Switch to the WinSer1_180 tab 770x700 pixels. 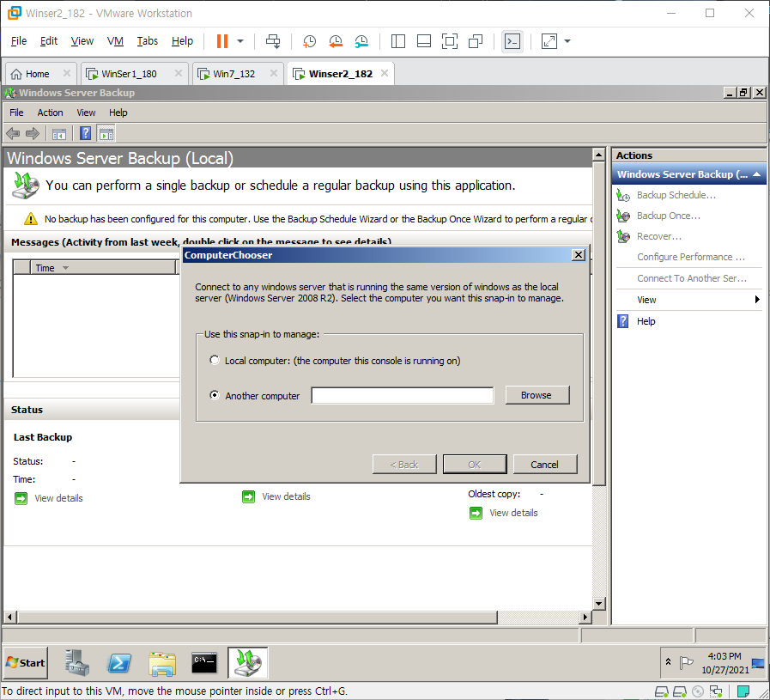point(129,74)
